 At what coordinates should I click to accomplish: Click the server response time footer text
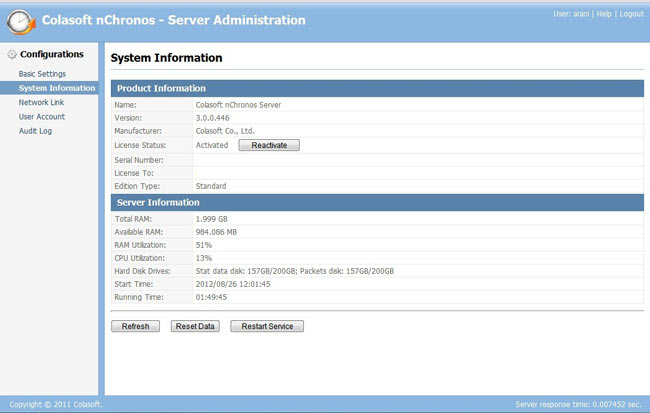578,404
